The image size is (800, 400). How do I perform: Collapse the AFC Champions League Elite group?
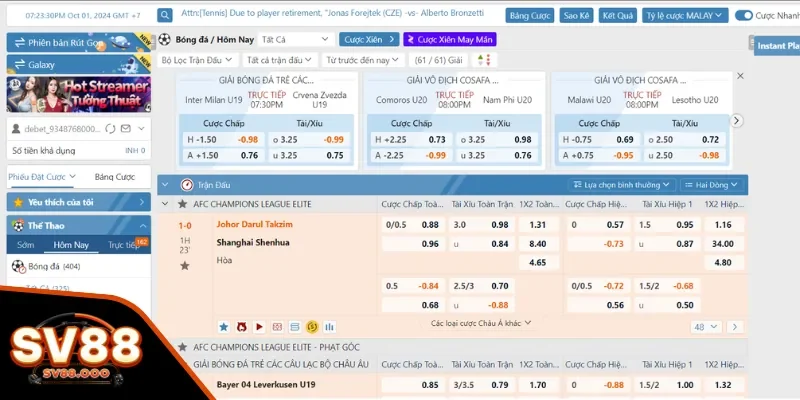point(165,204)
